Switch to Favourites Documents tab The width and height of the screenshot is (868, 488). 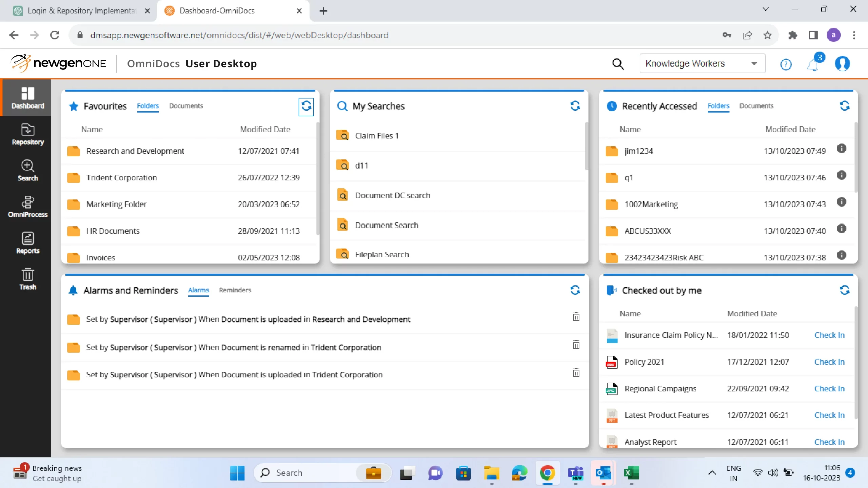[186, 106]
